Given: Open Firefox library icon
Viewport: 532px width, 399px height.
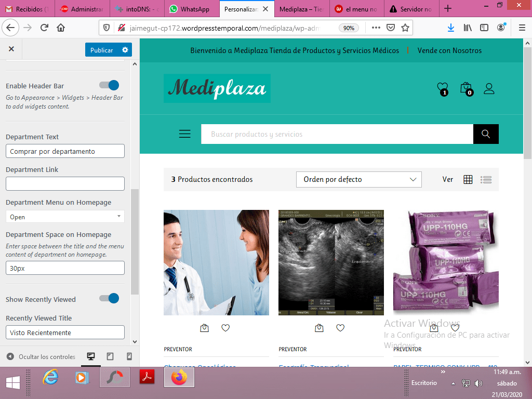Looking at the screenshot, I should coord(468,28).
